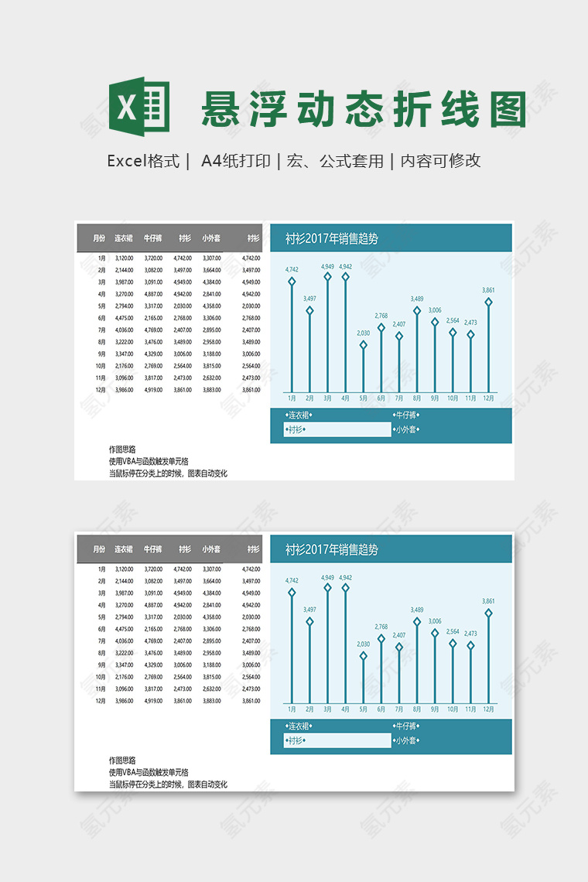
Task: Click the 小外套 column header in lower table
Action: click(x=211, y=549)
